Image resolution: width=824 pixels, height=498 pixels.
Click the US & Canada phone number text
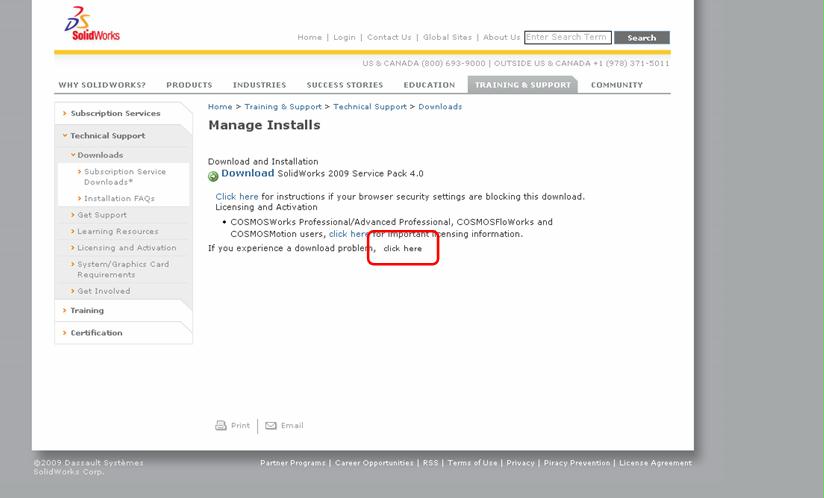(424, 63)
